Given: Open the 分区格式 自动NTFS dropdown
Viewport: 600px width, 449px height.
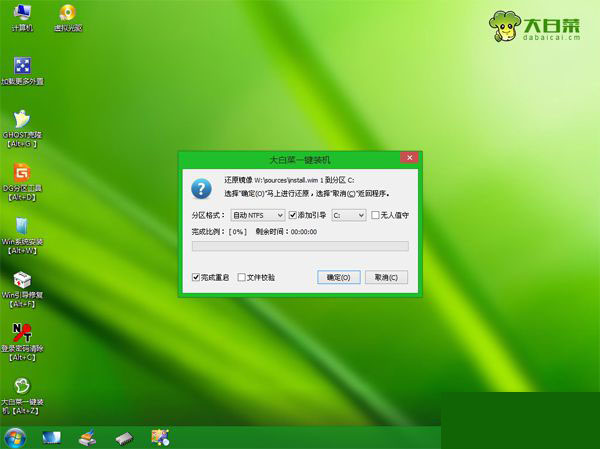Looking at the screenshot, I should click(x=258, y=215).
